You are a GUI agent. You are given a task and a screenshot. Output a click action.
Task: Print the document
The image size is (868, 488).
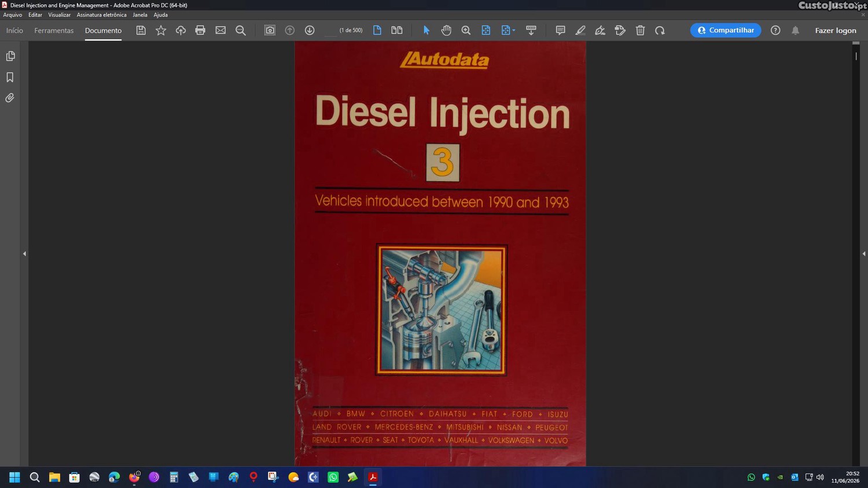pyautogui.click(x=200, y=30)
